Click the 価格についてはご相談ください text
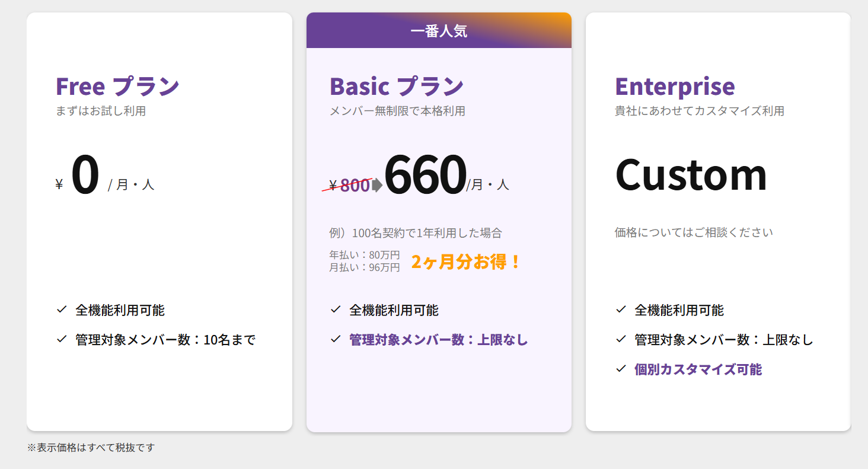Screen dimensions: 868x469 [694, 232]
